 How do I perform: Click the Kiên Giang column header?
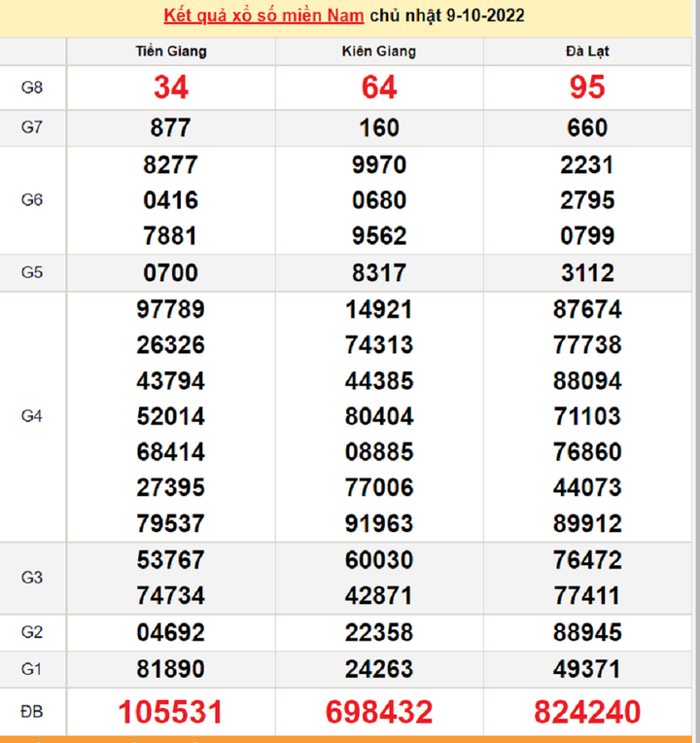click(x=379, y=52)
